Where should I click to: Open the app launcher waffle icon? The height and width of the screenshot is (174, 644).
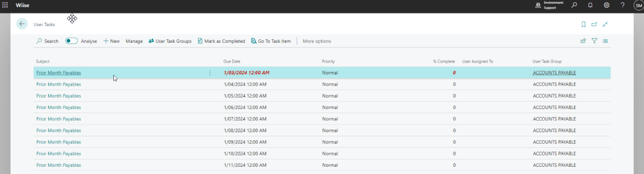tap(5, 5)
